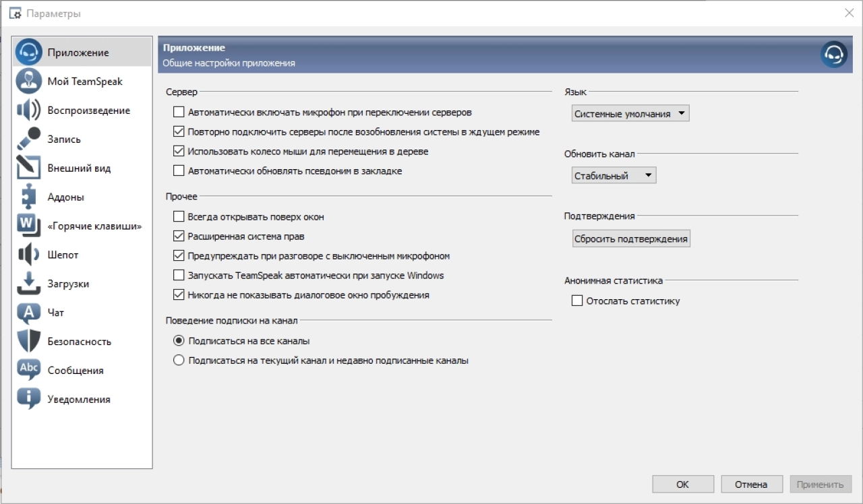Enable launching TeamSpeak at Windows startup
The image size is (863, 504).
pos(179,275)
